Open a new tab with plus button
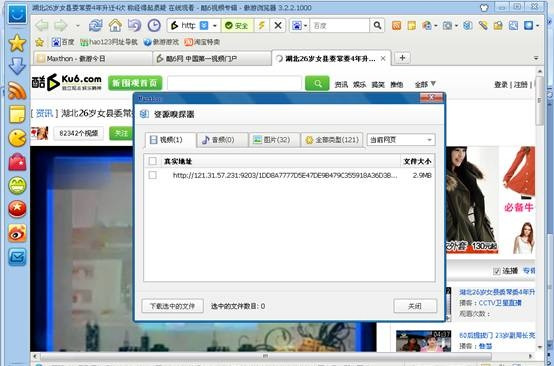554x366 pixels. pyautogui.click(x=402, y=58)
